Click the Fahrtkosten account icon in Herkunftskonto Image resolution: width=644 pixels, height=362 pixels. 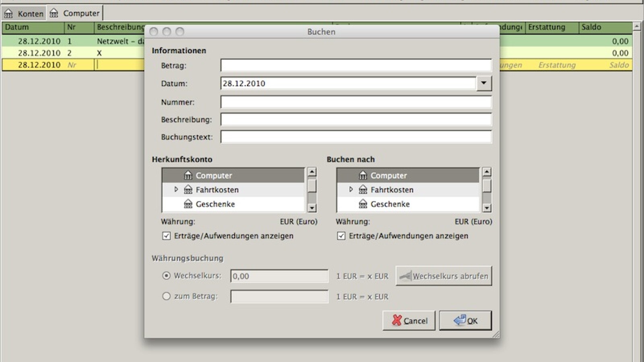pyautogui.click(x=188, y=190)
